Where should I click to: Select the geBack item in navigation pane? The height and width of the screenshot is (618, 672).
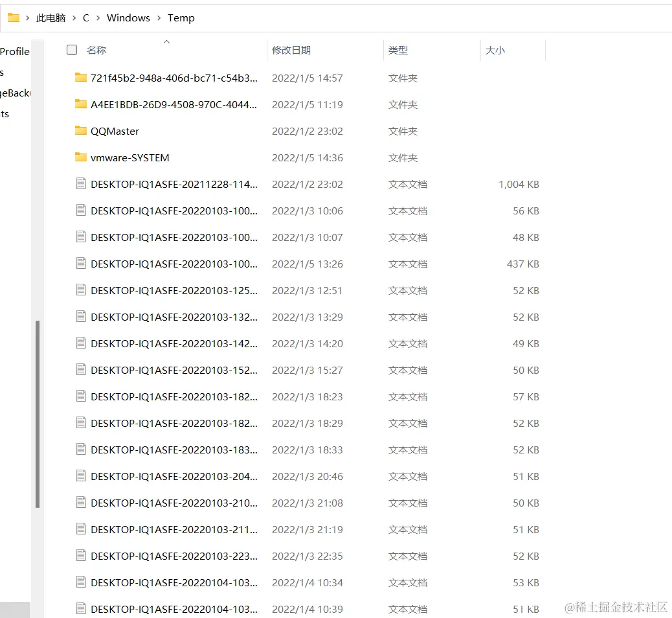[15, 93]
